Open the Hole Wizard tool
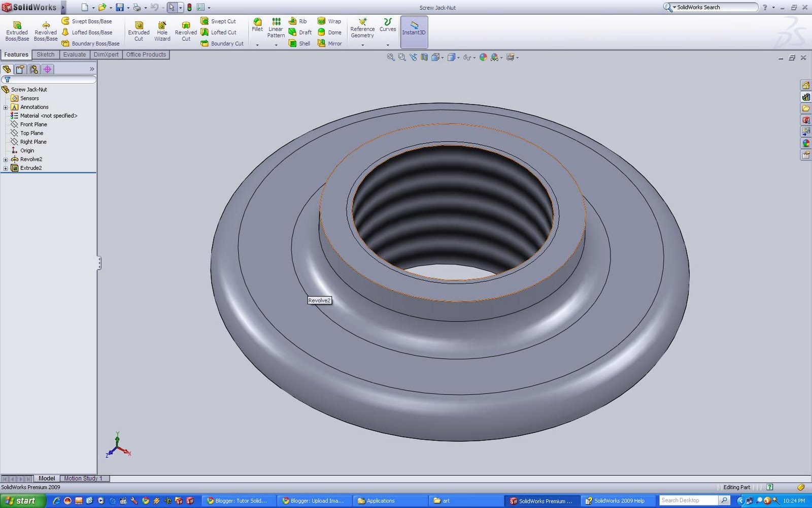812x508 pixels. click(162, 30)
